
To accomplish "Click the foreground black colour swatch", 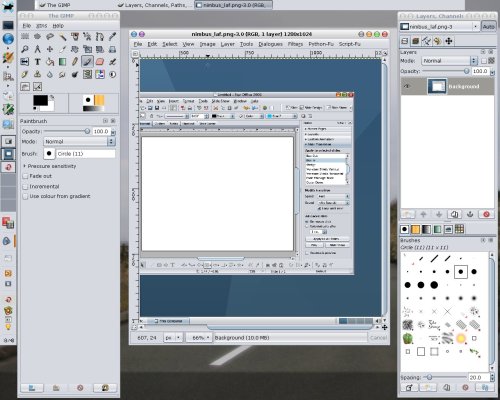I will (x=40, y=100).
